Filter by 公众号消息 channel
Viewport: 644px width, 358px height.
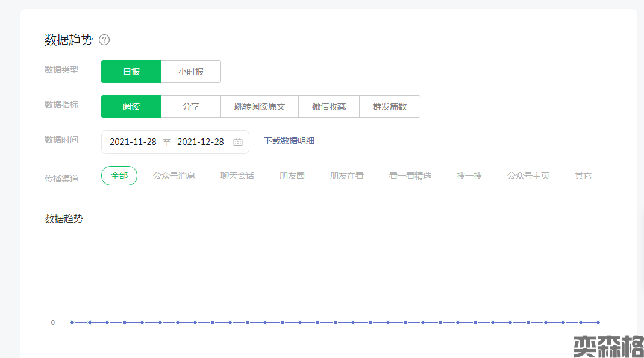tap(174, 176)
